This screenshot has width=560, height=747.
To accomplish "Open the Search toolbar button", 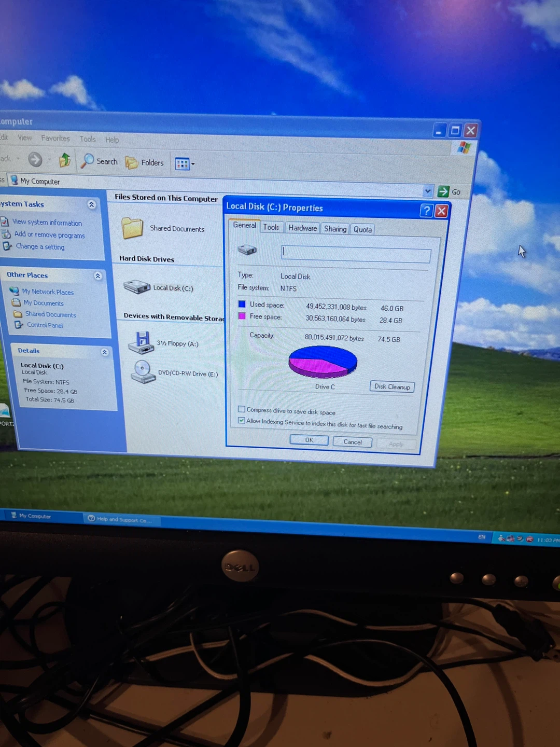I will tap(100, 161).
